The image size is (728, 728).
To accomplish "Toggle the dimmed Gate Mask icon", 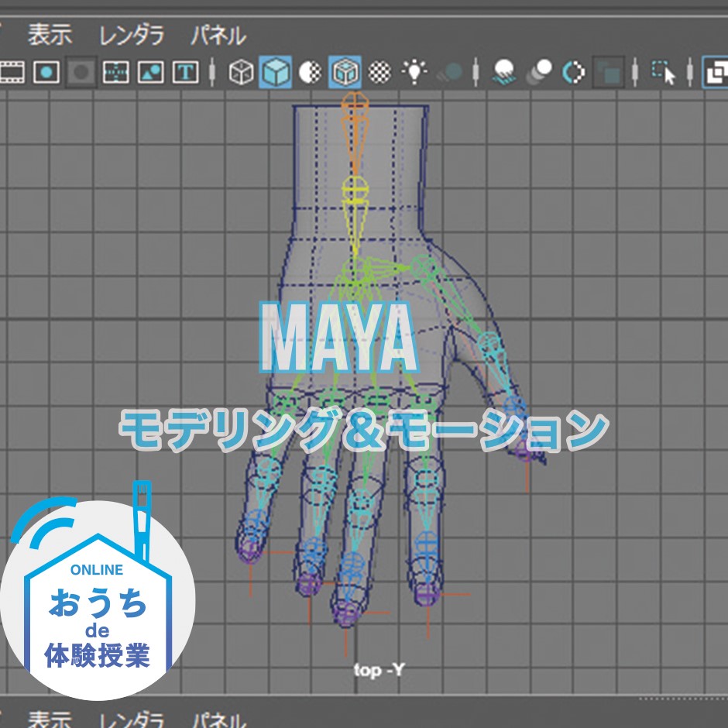I will click(x=81, y=73).
